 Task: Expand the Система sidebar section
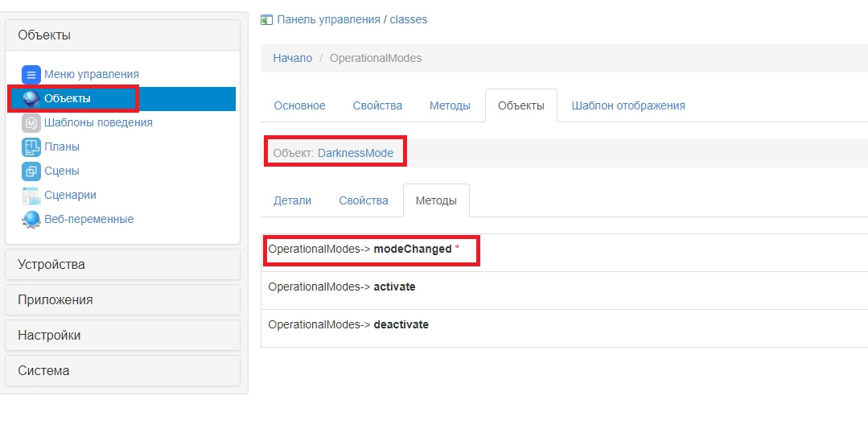pos(122,371)
